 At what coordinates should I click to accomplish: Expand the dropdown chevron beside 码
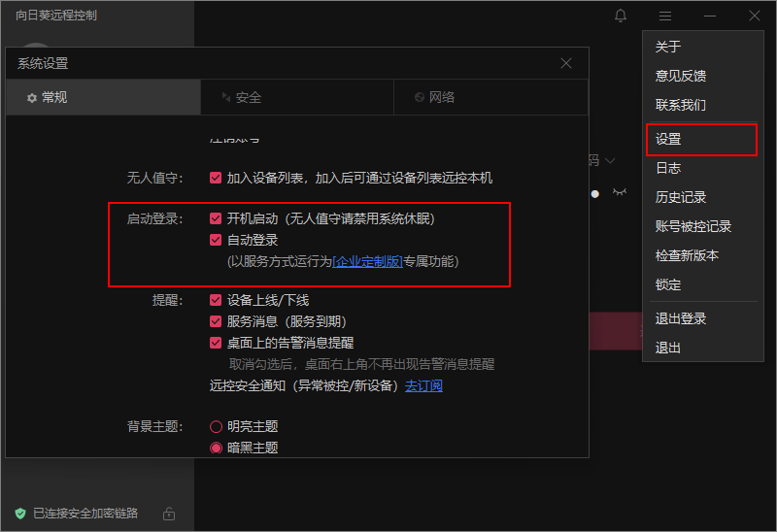point(610,161)
